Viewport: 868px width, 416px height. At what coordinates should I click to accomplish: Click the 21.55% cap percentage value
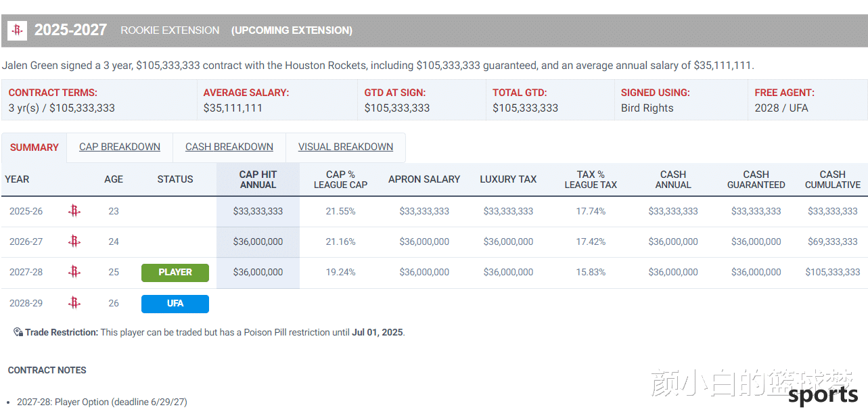pos(340,211)
